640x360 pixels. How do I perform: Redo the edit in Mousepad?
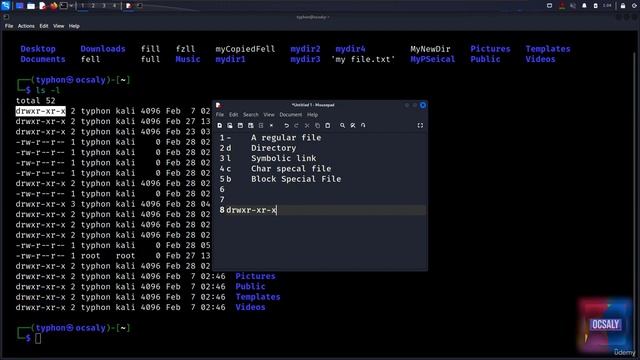(297, 125)
